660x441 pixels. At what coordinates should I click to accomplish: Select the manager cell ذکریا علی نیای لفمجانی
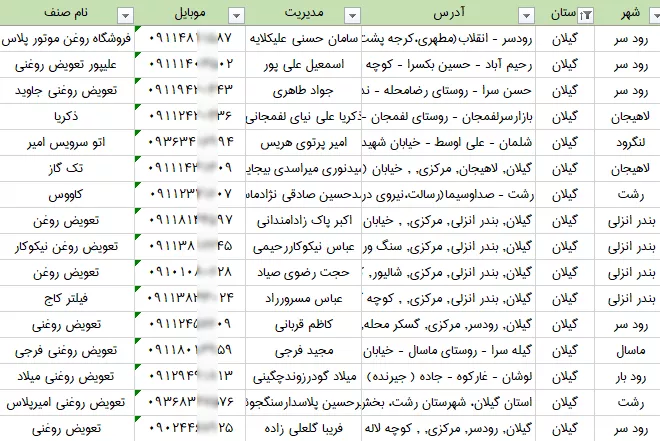click(x=303, y=117)
